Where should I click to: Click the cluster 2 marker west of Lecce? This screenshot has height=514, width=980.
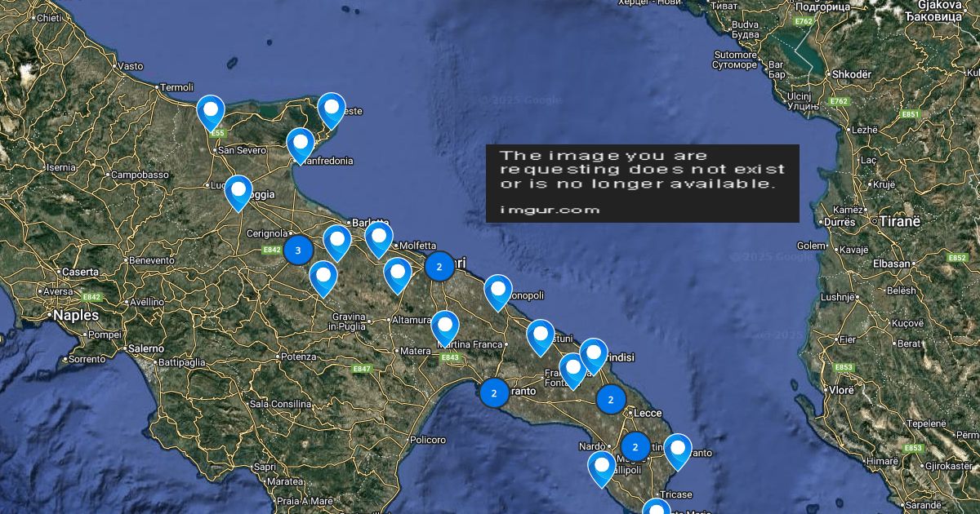[610, 400]
